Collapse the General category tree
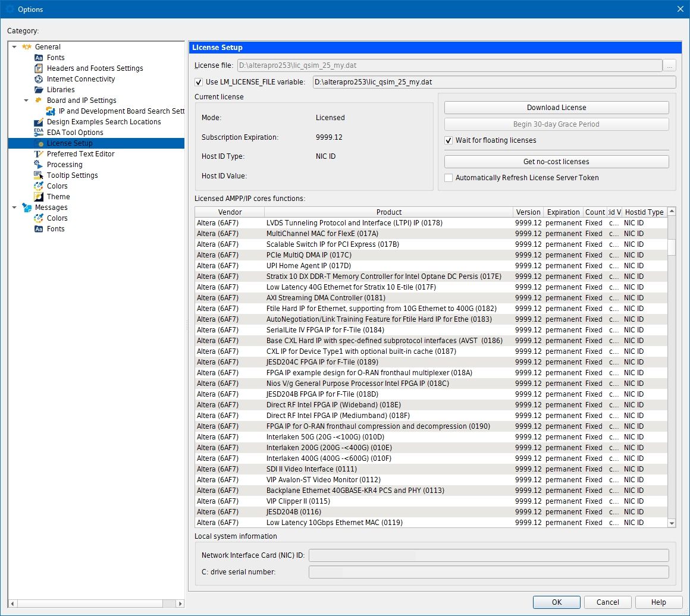The height and width of the screenshot is (616, 690). coord(14,46)
